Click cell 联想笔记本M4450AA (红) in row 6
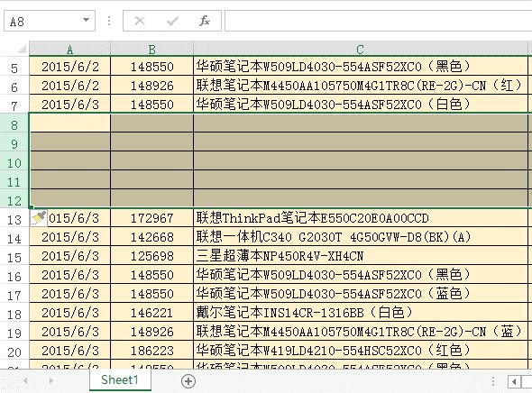Viewport: 532px width, 393px height. tap(361, 85)
